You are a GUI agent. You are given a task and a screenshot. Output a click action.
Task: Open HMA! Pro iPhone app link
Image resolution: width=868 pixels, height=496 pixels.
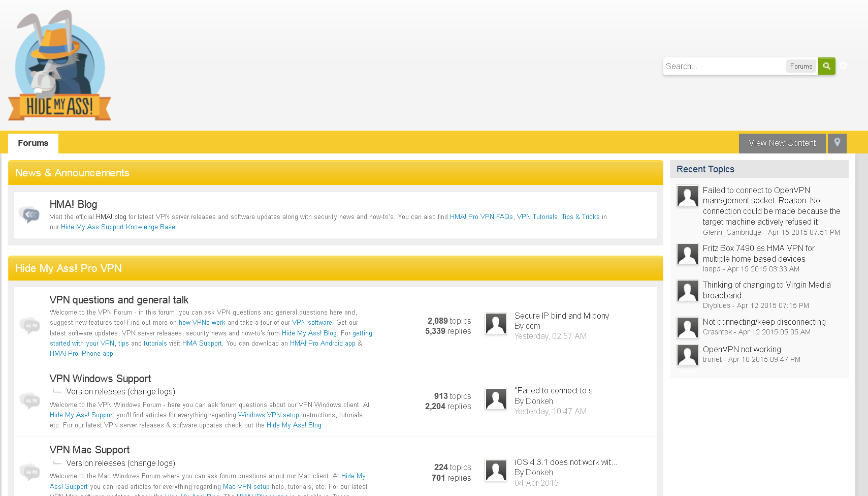(x=81, y=354)
